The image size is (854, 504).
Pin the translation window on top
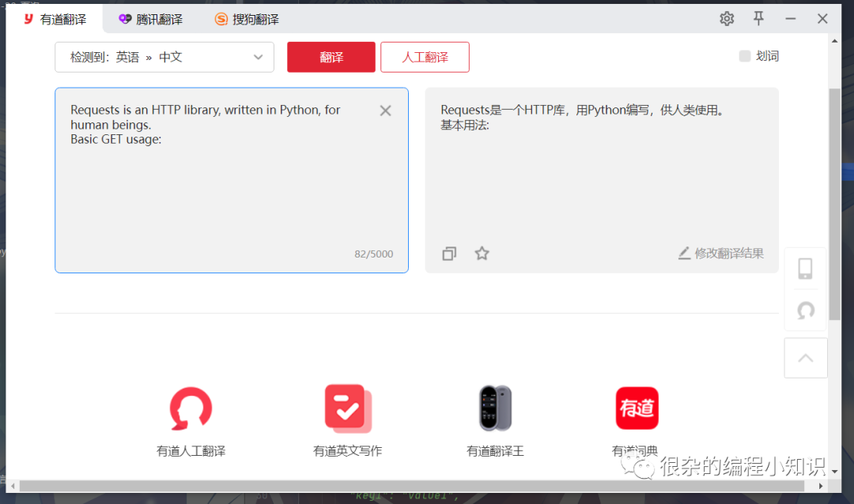pos(758,18)
